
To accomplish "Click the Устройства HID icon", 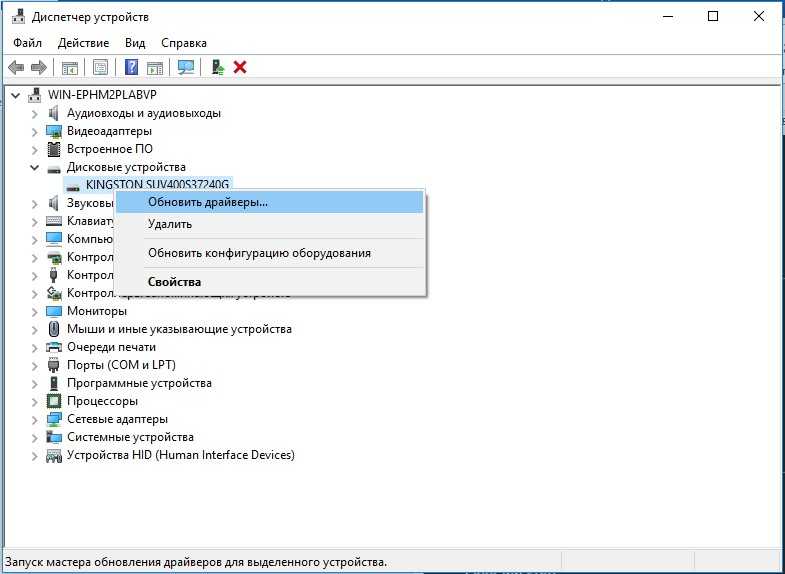I will click(54, 455).
